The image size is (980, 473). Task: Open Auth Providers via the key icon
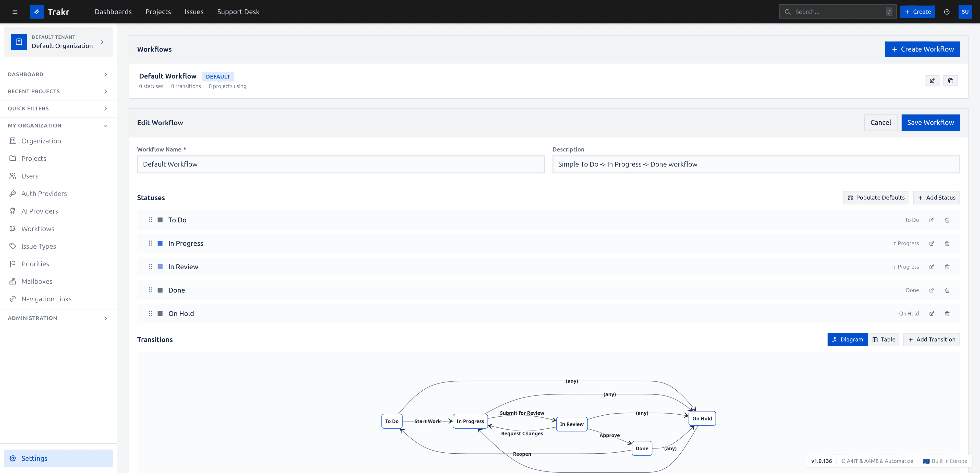pyautogui.click(x=13, y=194)
